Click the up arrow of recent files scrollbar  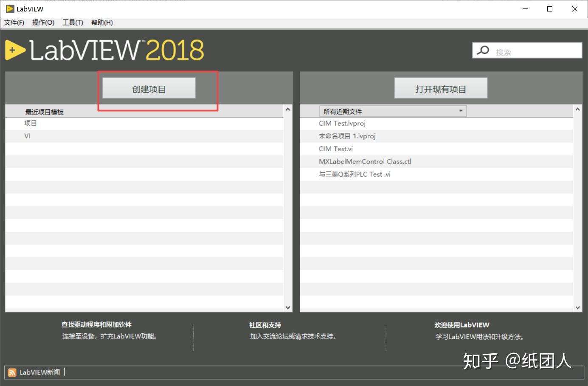(577, 109)
